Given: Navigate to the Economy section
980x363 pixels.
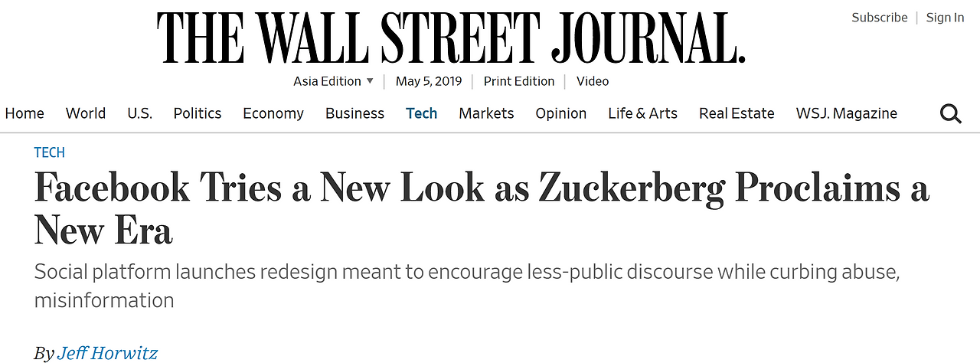Looking at the screenshot, I should coord(273,113).
